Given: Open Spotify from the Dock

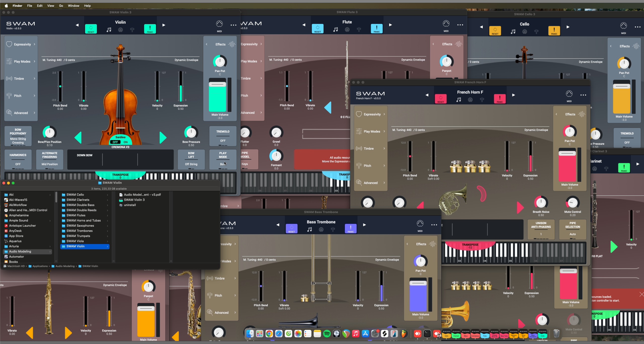Looking at the screenshot, I should pyautogui.click(x=327, y=334).
